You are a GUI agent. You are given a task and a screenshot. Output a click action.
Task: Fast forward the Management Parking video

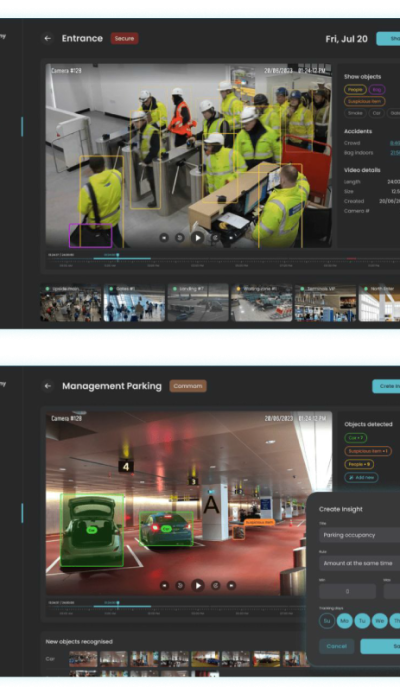pos(216,585)
